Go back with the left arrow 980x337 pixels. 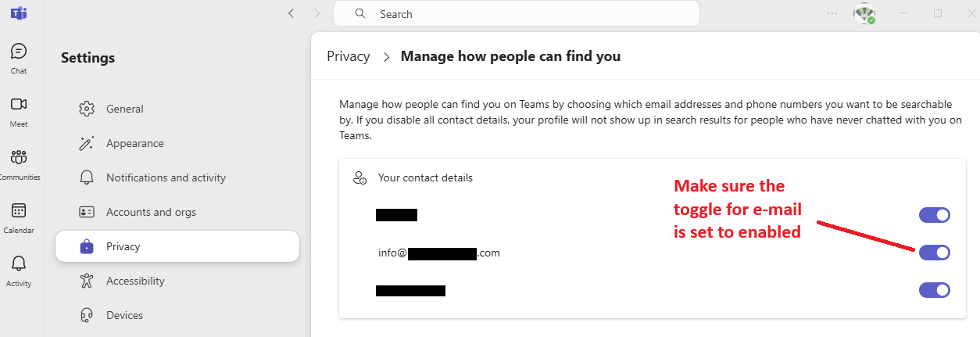[x=291, y=13]
